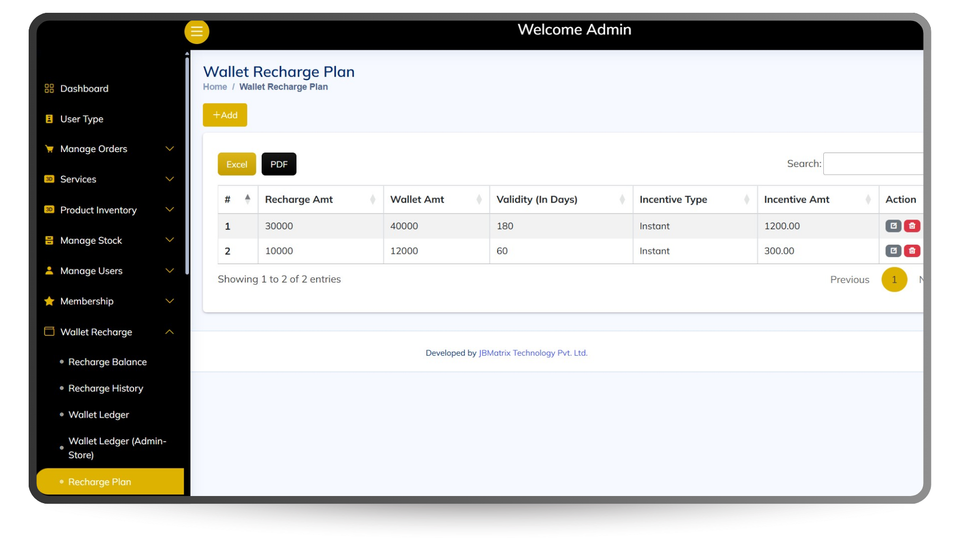Click the Manage Orders cart icon
The height and width of the screenshot is (560, 960).
pyautogui.click(x=49, y=149)
